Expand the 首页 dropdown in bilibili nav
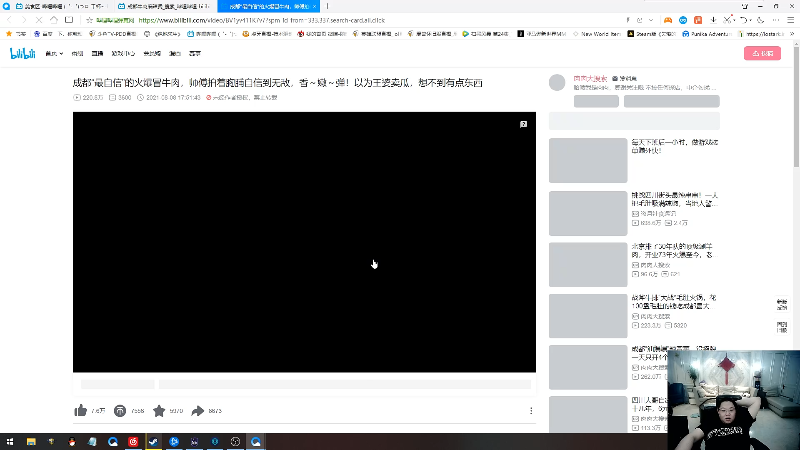800x450 pixels. tap(54, 54)
